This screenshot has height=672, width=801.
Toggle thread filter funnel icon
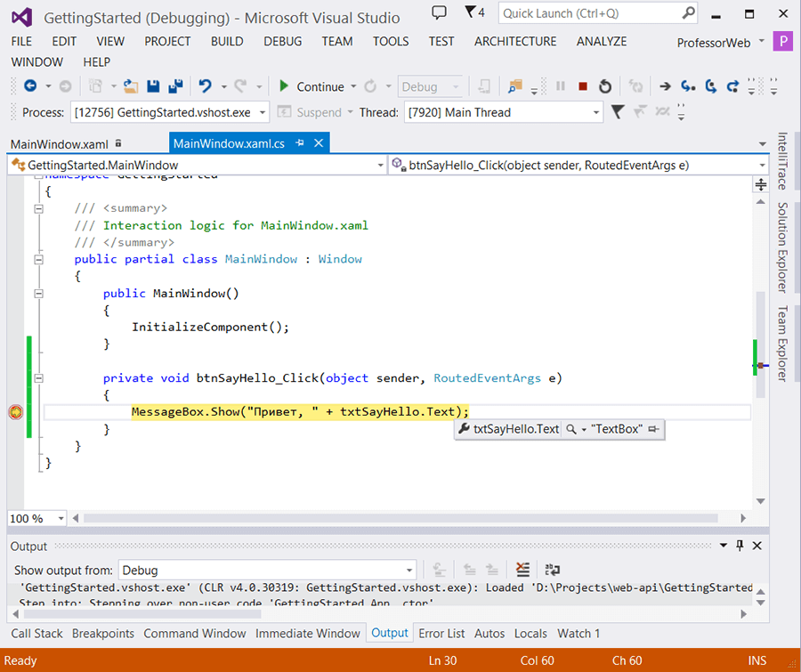coord(618,112)
